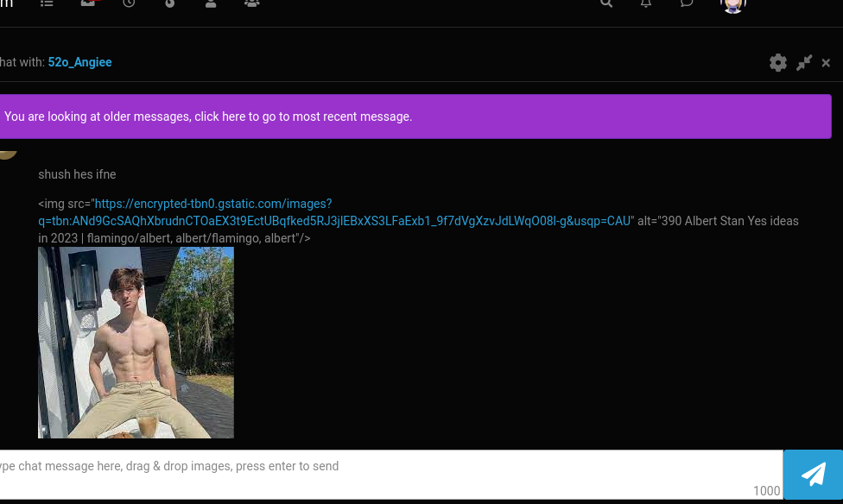Open the people group icon
Screen dimensions: 843x504
click(251, 3)
